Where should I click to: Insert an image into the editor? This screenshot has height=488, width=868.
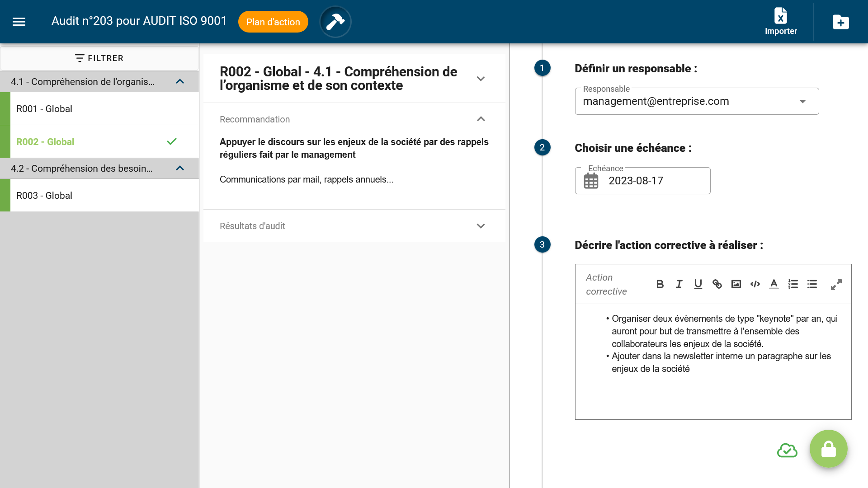click(x=736, y=284)
